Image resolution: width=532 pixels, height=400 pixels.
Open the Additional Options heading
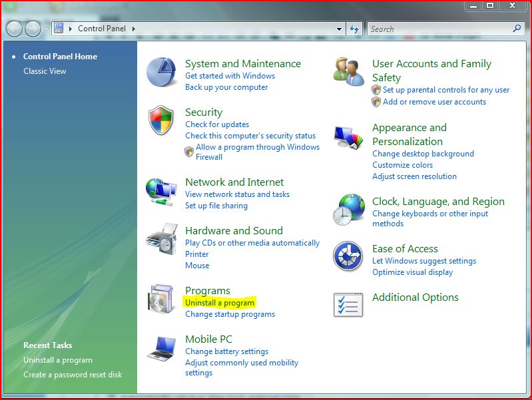[x=415, y=298]
